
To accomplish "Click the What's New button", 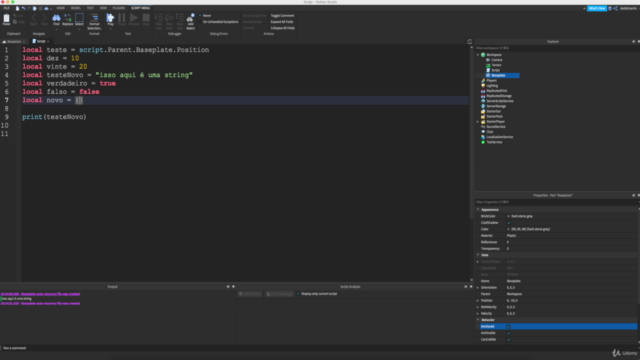I will [596, 8].
